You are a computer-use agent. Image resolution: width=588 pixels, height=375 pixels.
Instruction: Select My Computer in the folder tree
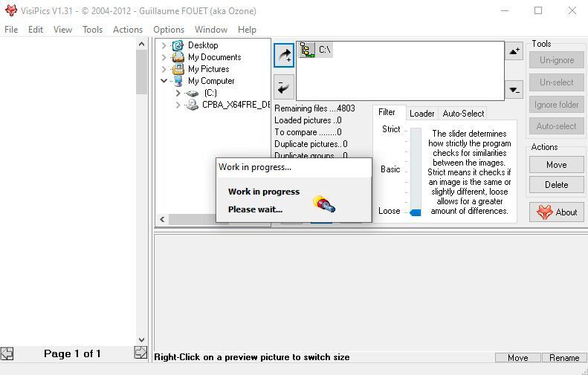pos(211,81)
